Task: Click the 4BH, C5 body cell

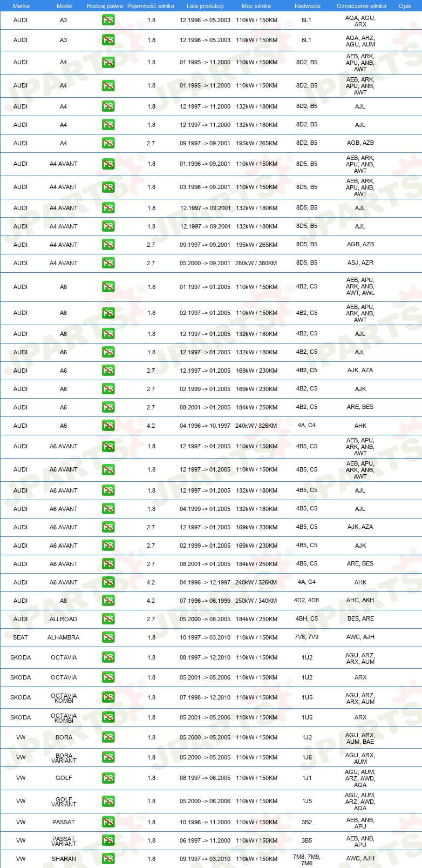Action: pos(307,618)
